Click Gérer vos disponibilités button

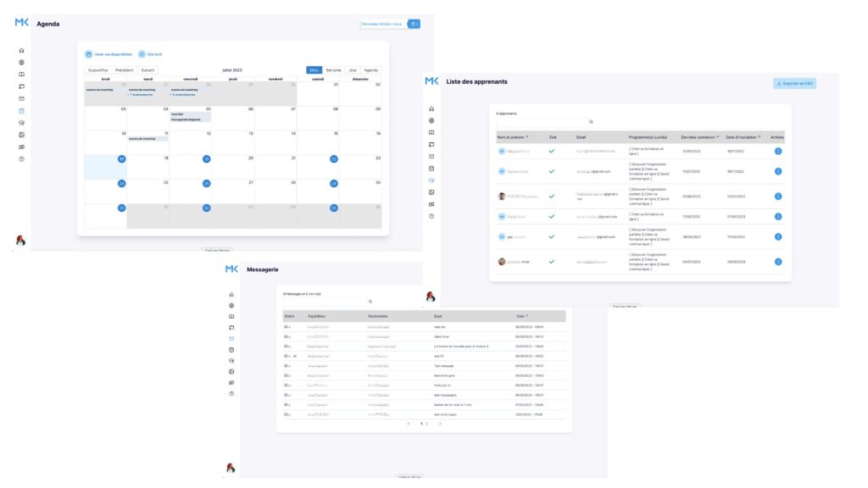pyautogui.click(x=108, y=54)
